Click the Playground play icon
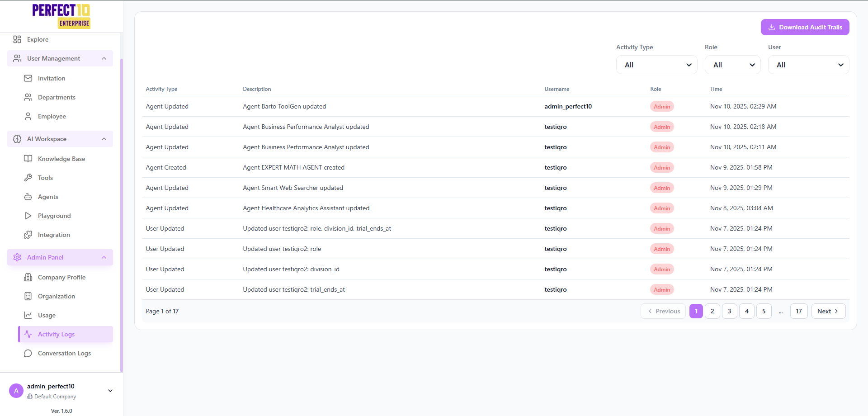Viewport: 868px width, 416px height. click(28, 216)
